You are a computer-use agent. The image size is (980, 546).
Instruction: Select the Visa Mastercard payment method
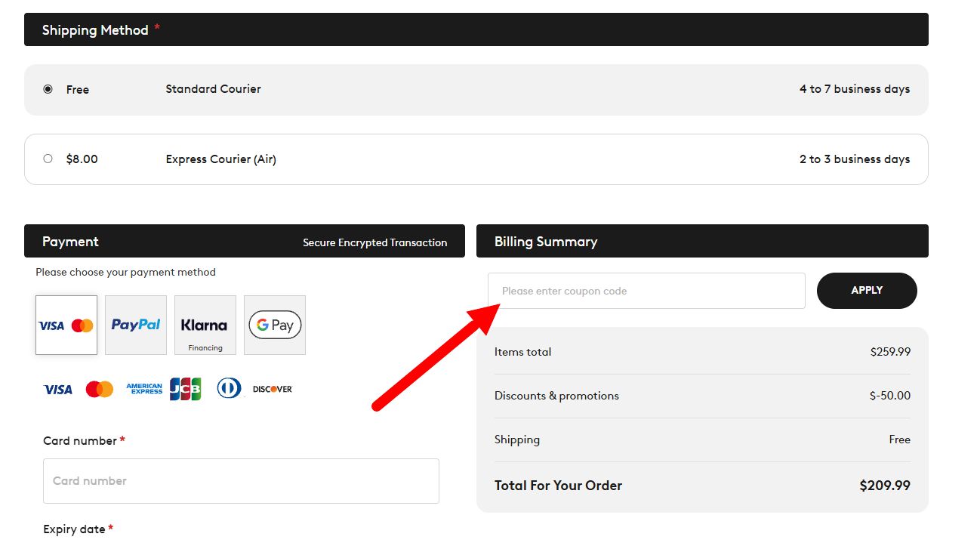66,325
